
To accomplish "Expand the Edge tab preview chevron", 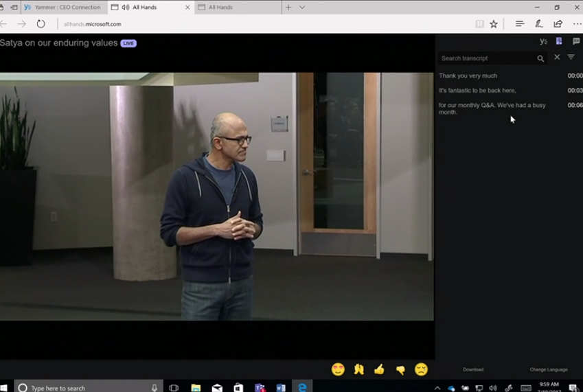I will coord(302,8).
